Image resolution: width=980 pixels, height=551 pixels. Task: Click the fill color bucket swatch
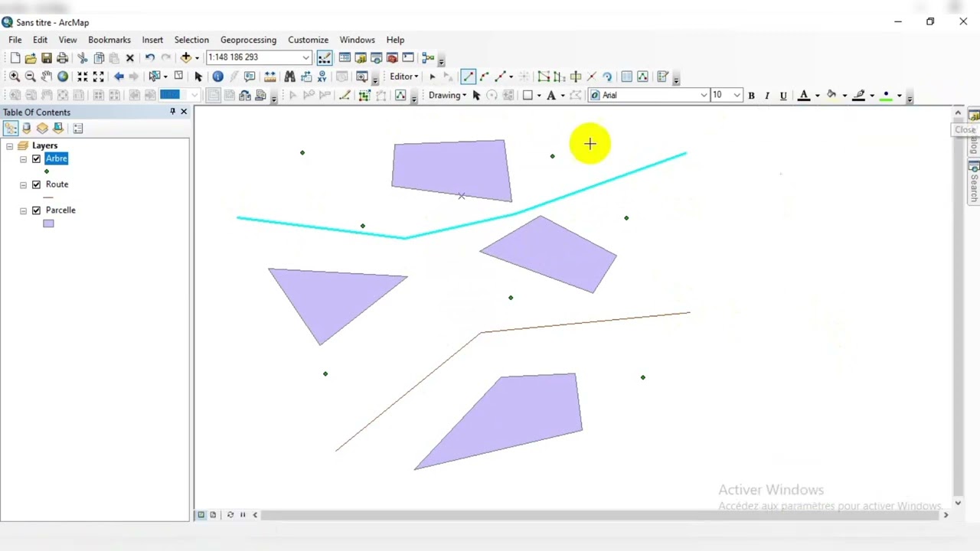[x=831, y=96]
